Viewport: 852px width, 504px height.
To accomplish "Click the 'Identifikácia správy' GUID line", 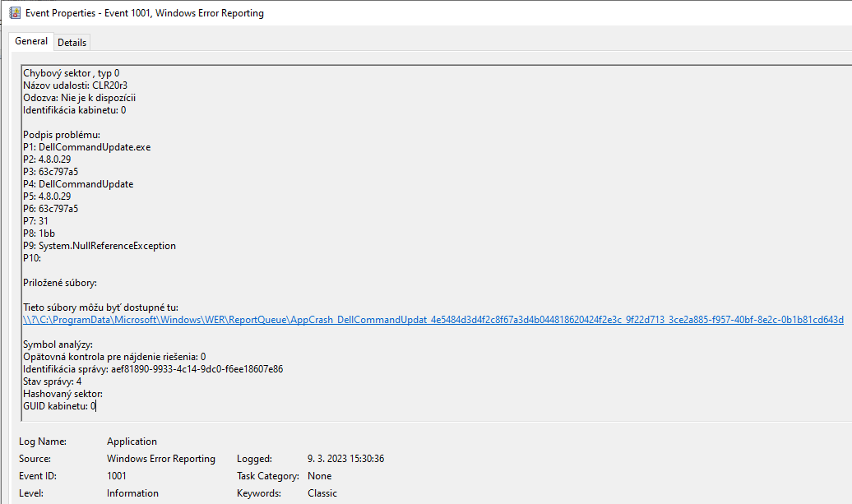I will point(153,369).
